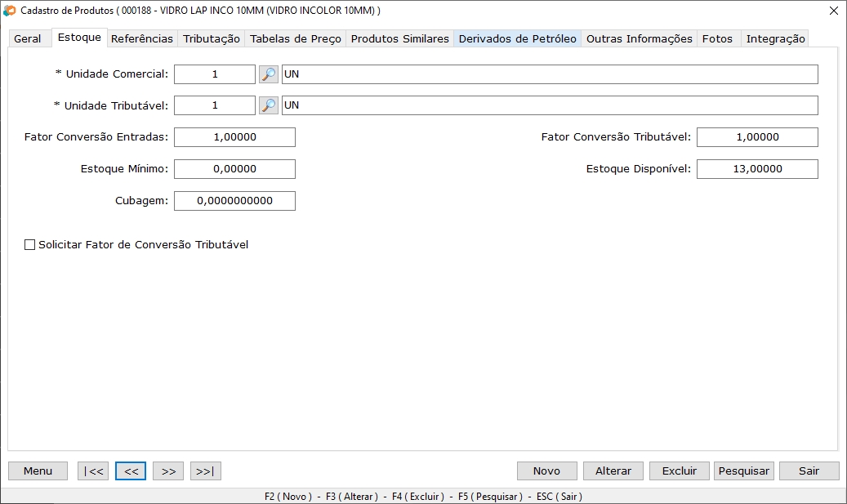Image resolution: width=847 pixels, height=504 pixels.
Task: Close the Cadastro de Produtos window
Action: pos(833,11)
